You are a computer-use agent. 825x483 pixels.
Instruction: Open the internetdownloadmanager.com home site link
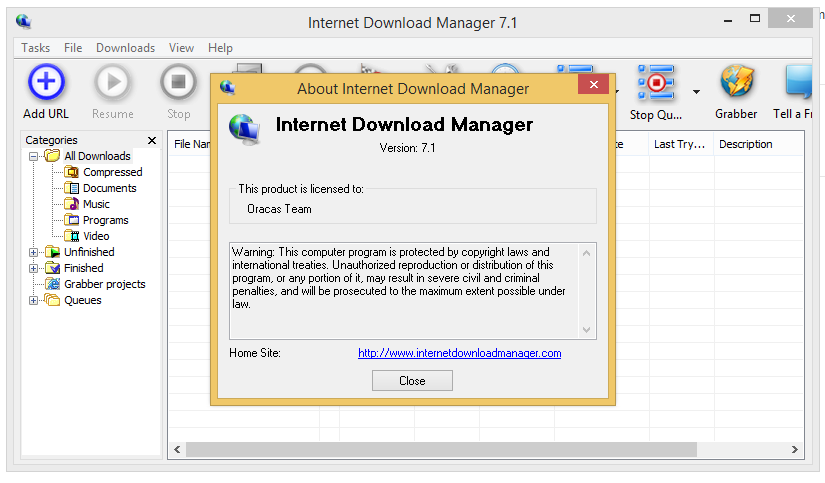point(459,353)
